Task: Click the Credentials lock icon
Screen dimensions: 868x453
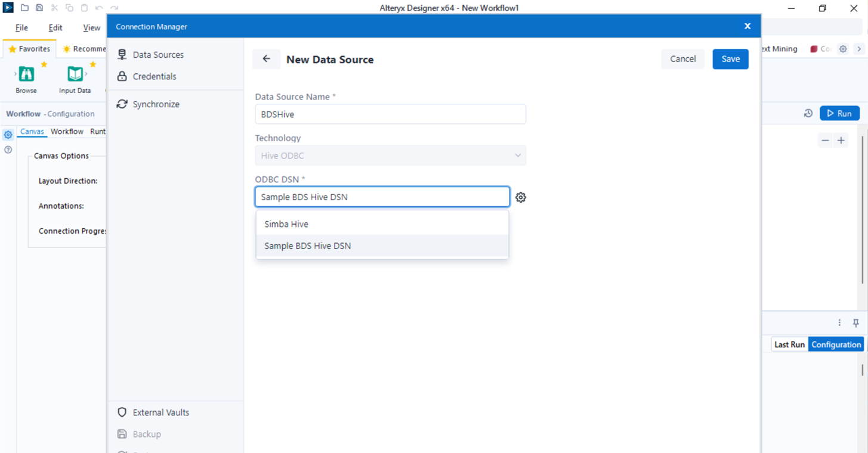Action: 122,76
